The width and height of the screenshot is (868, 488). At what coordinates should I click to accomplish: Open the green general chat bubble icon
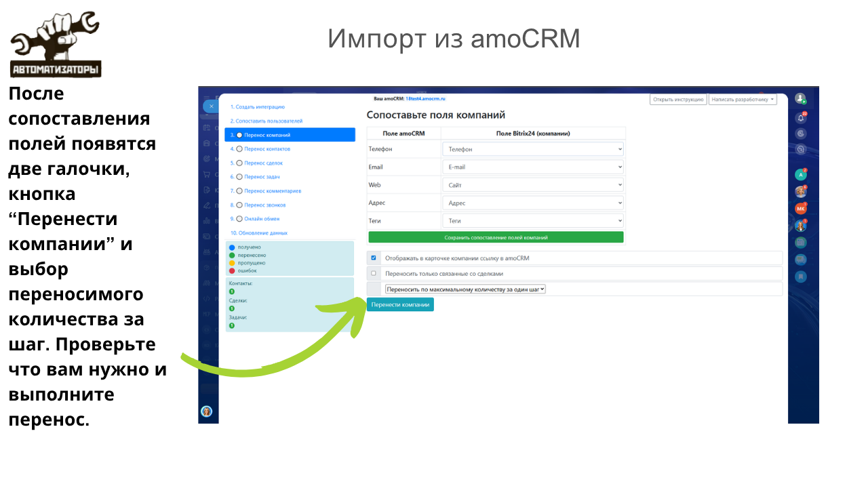click(x=801, y=260)
